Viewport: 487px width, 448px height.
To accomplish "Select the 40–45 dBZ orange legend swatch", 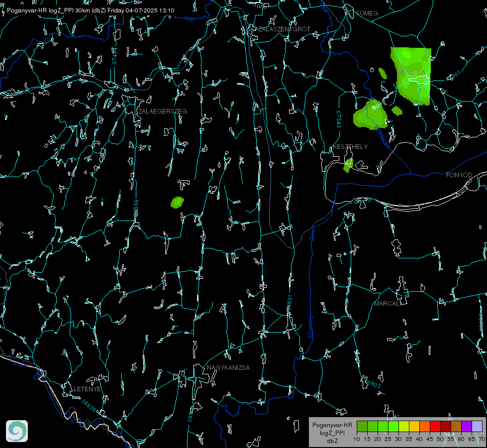I will tap(425, 426).
